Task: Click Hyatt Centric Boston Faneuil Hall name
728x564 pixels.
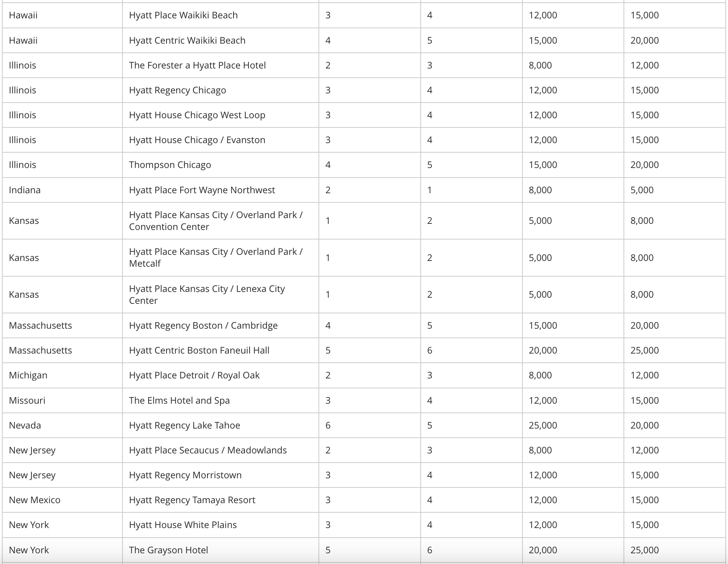Action: pyautogui.click(x=199, y=350)
